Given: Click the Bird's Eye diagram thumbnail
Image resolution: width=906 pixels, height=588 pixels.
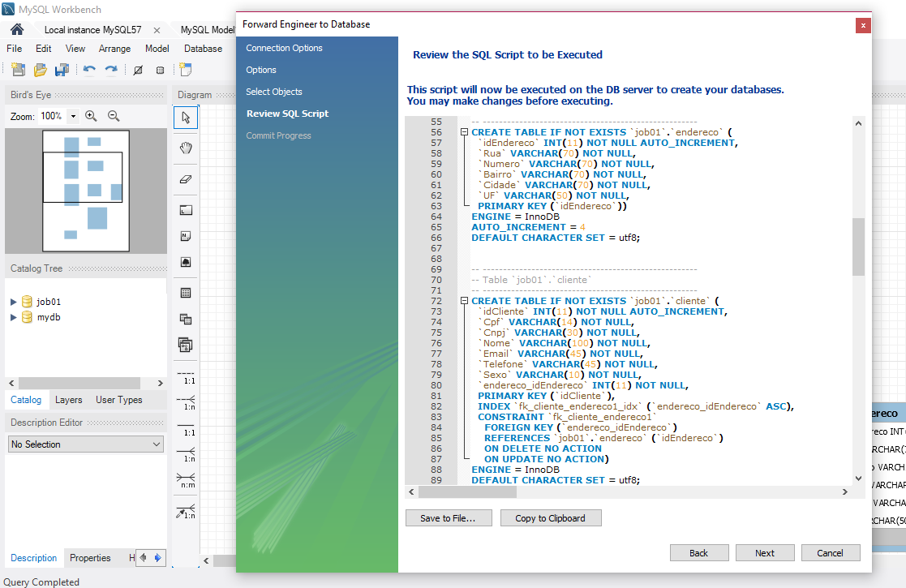Looking at the screenshot, I should coord(86,191).
